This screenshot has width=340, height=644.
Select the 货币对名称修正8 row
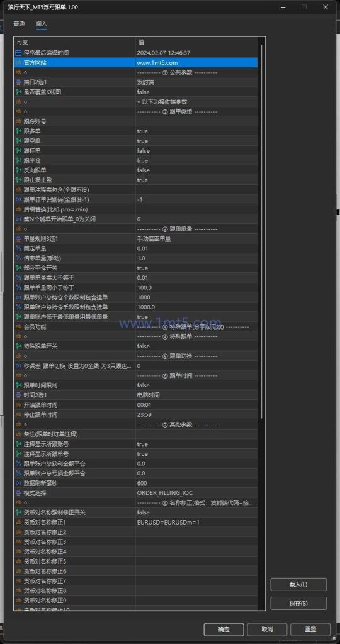pyautogui.click(x=136, y=591)
